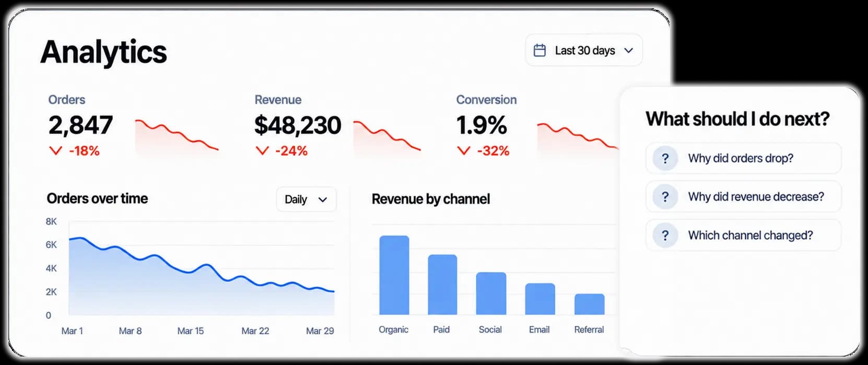Click the Mar 22 axis label

coord(255,331)
